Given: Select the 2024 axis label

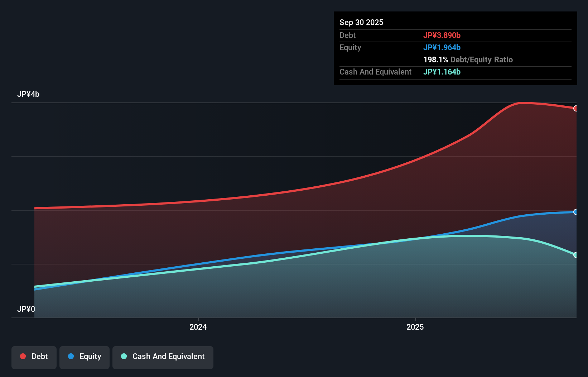Looking at the screenshot, I should [x=198, y=326].
